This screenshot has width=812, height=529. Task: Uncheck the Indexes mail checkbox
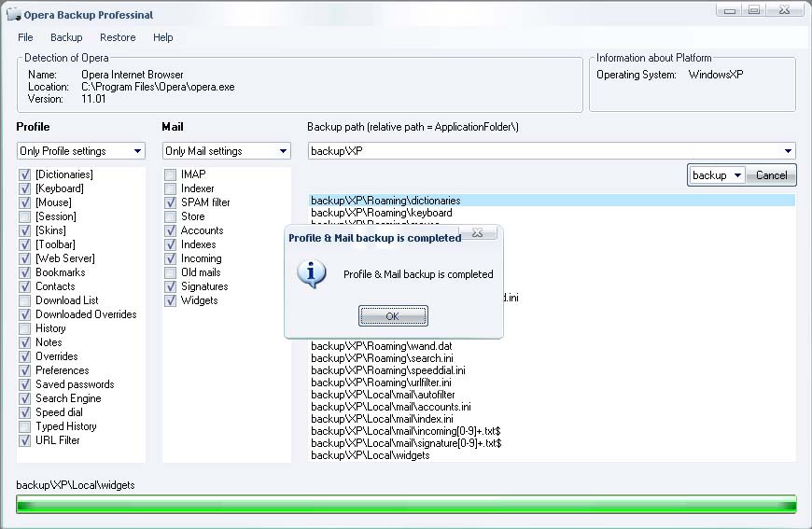pyautogui.click(x=171, y=244)
